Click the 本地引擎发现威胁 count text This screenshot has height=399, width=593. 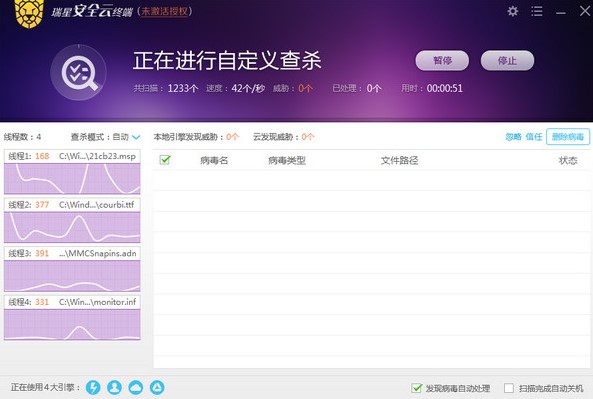(x=196, y=137)
